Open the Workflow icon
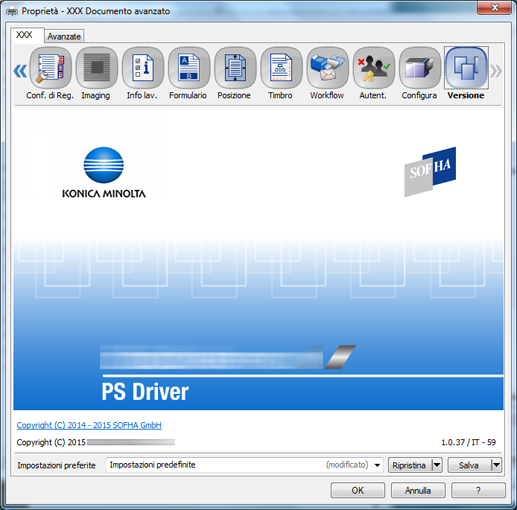517x510 pixels. 327,68
